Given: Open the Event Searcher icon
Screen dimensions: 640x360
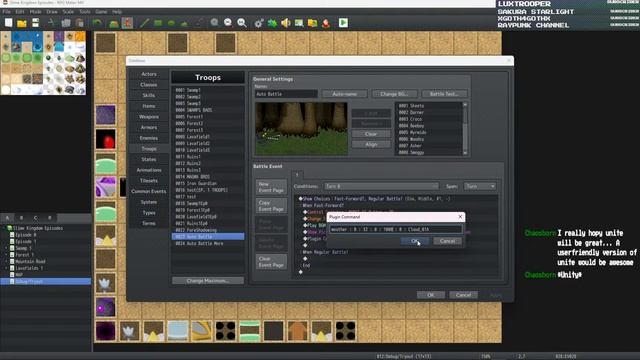Looking at the screenshot, I should [299, 23].
